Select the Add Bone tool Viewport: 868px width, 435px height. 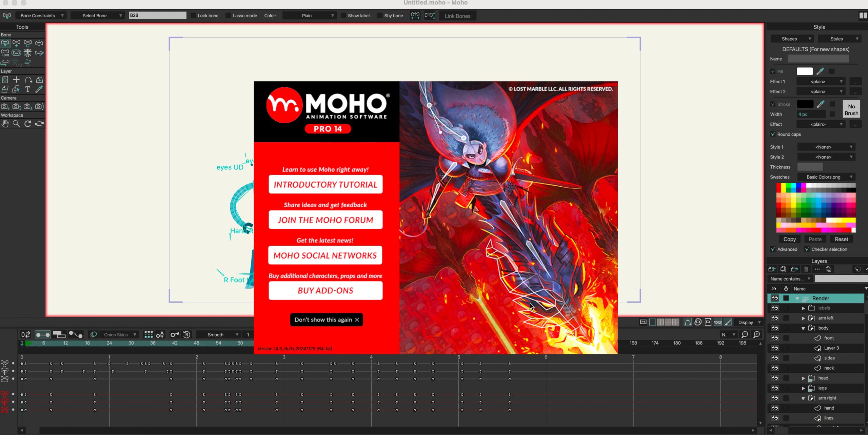[16, 43]
